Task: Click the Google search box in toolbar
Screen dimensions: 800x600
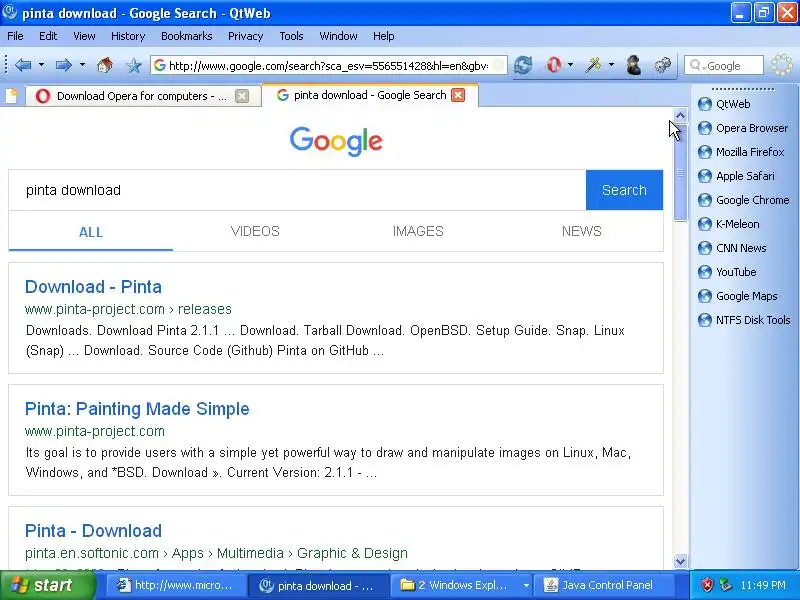Action: (x=723, y=66)
